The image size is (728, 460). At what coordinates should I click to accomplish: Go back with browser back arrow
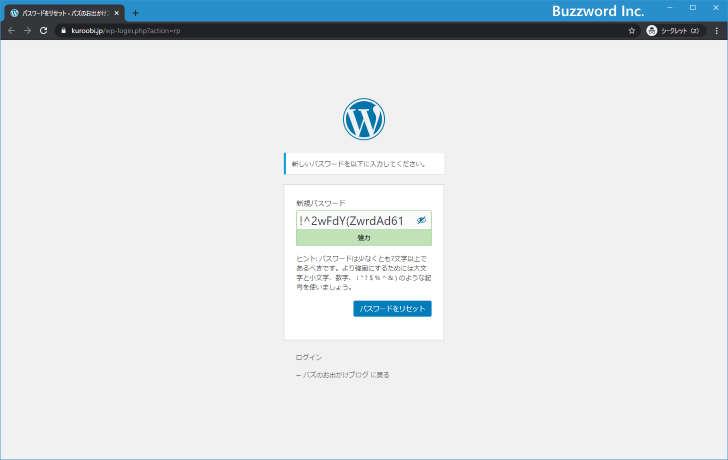12,31
